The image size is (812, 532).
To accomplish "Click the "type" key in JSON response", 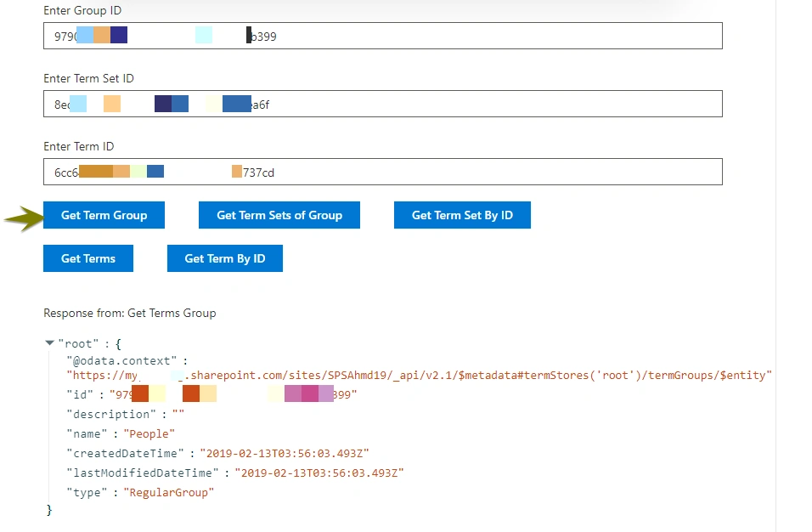I will 87,492.
